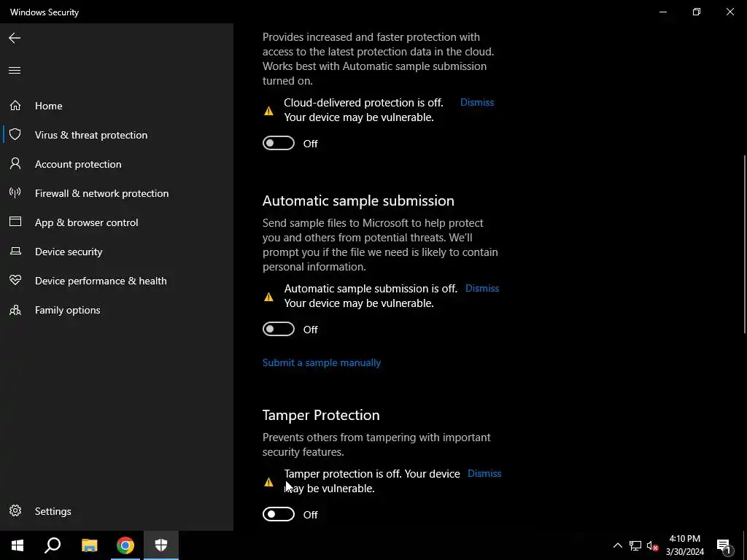The width and height of the screenshot is (747, 560).
Task: Open the hamburger navigation menu
Action: 15,71
